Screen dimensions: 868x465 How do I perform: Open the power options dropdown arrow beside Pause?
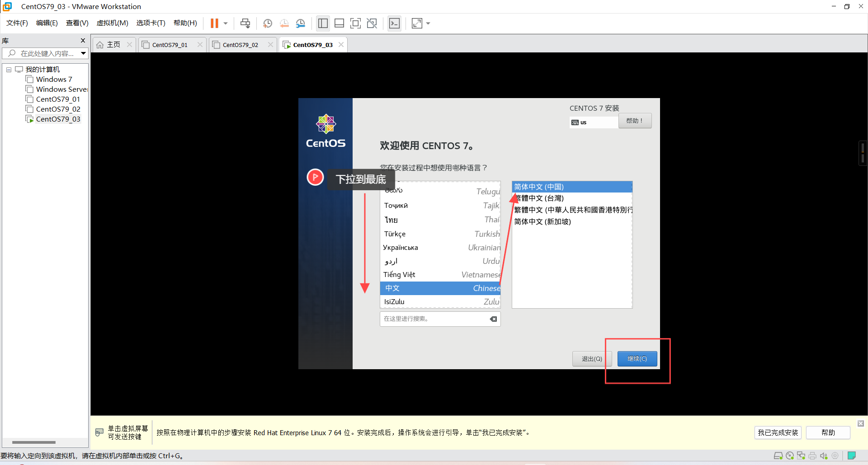click(226, 23)
